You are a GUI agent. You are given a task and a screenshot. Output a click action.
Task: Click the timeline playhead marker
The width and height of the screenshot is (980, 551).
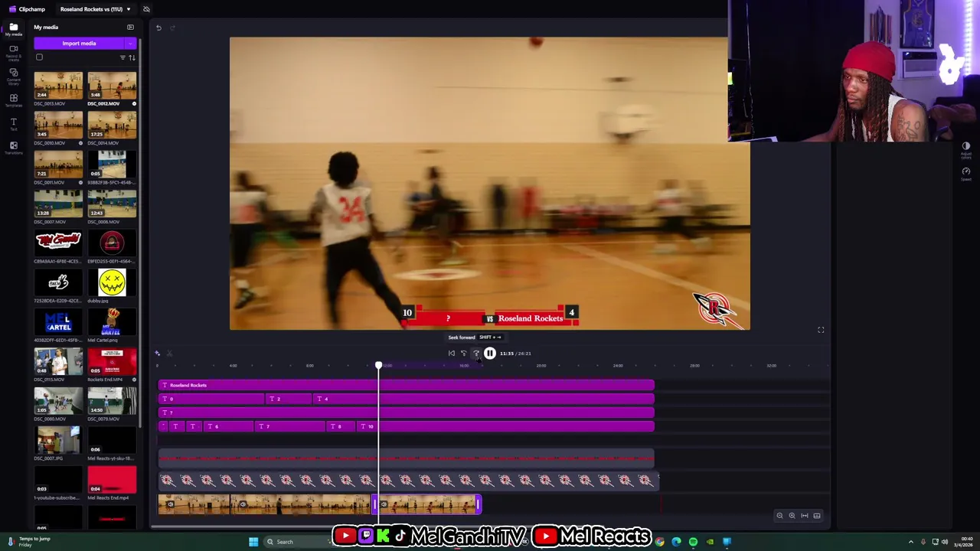click(x=378, y=365)
